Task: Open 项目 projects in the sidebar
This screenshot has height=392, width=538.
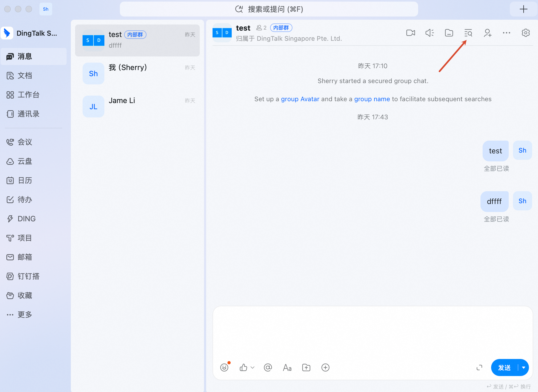Action: [x=34, y=238]
